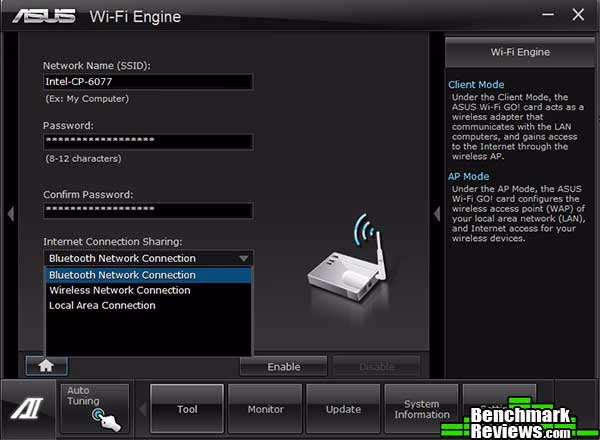Screen dimensions: 600x440
Task: Open the Internet Connection Sharing combo box
Action: [148, 258]
